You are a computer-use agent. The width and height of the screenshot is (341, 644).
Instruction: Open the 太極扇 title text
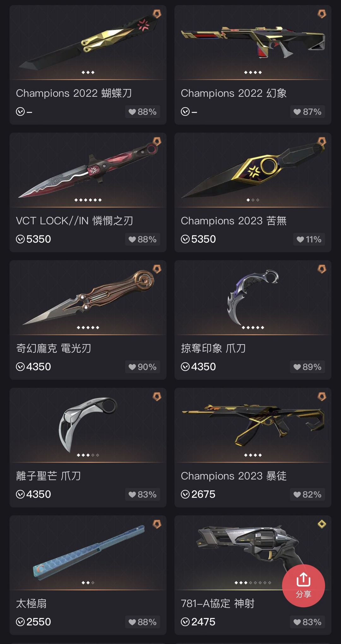(x=31, y=604)
